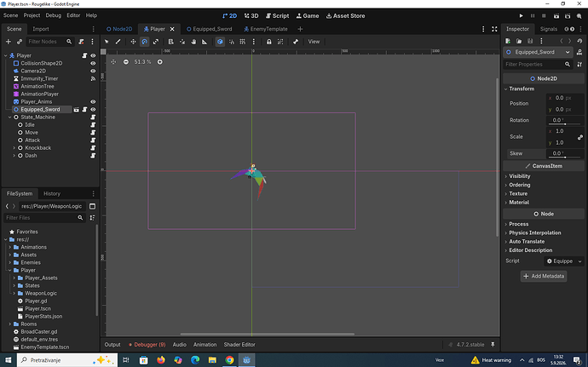Toggle visibility of CollisionShape2D node
Screen dimensions: 588x367
click(93, 63)
